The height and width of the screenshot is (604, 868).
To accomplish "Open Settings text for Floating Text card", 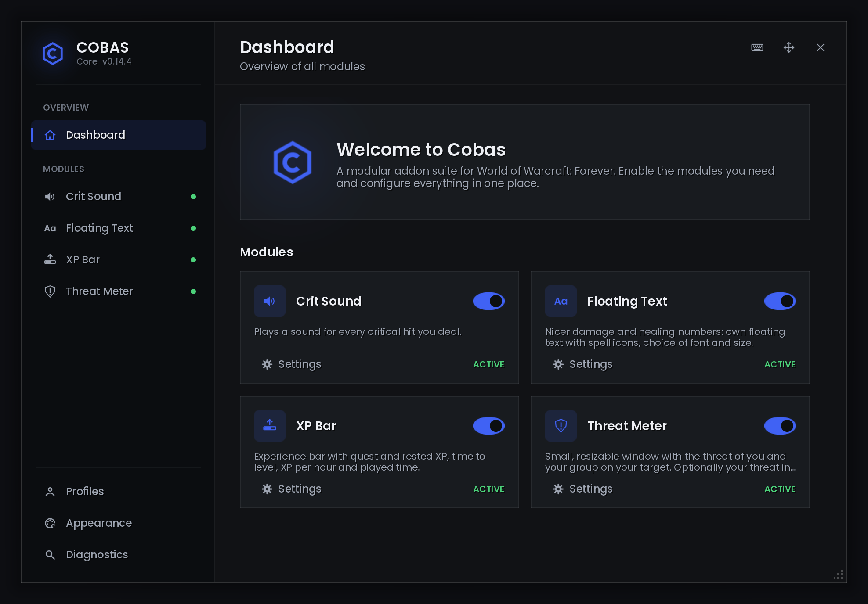I will tap(591, 364).
